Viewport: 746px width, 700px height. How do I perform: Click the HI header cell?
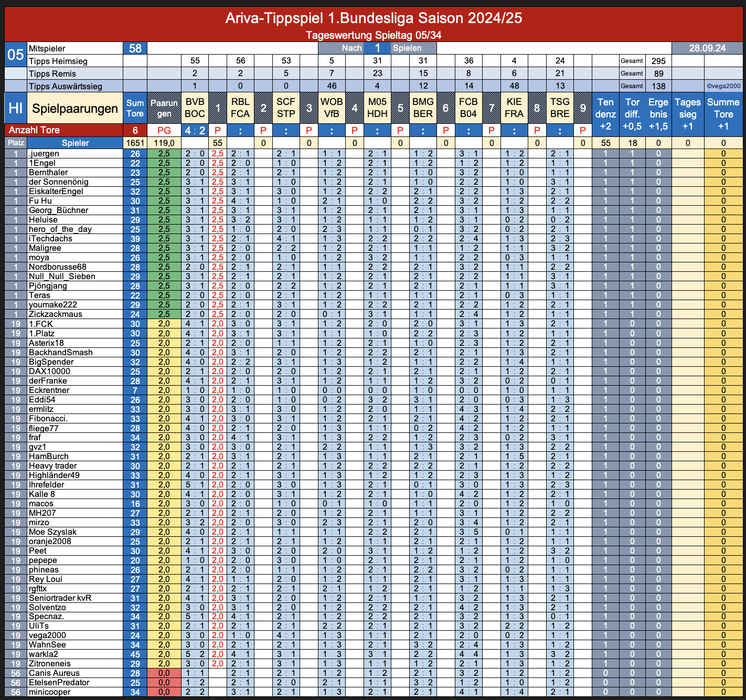tap(16, 108)
